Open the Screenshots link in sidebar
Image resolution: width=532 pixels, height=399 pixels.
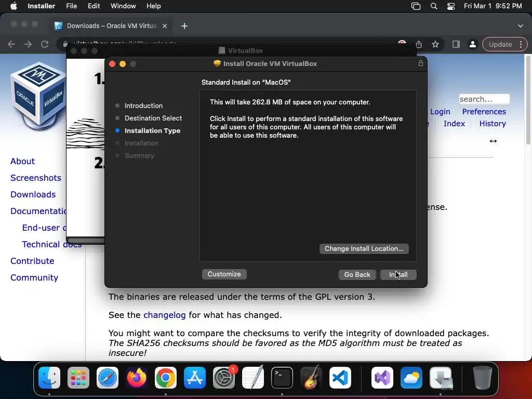36,178
